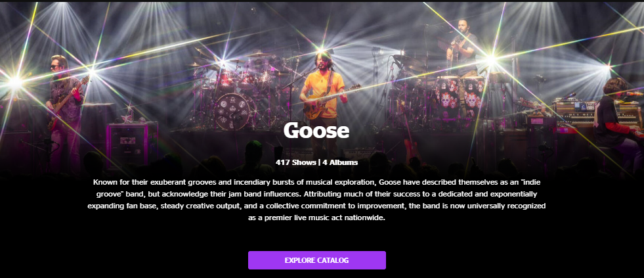Open the 4 Albums count
The width and height of the screenshot is (644, 278).
[340, 162]
